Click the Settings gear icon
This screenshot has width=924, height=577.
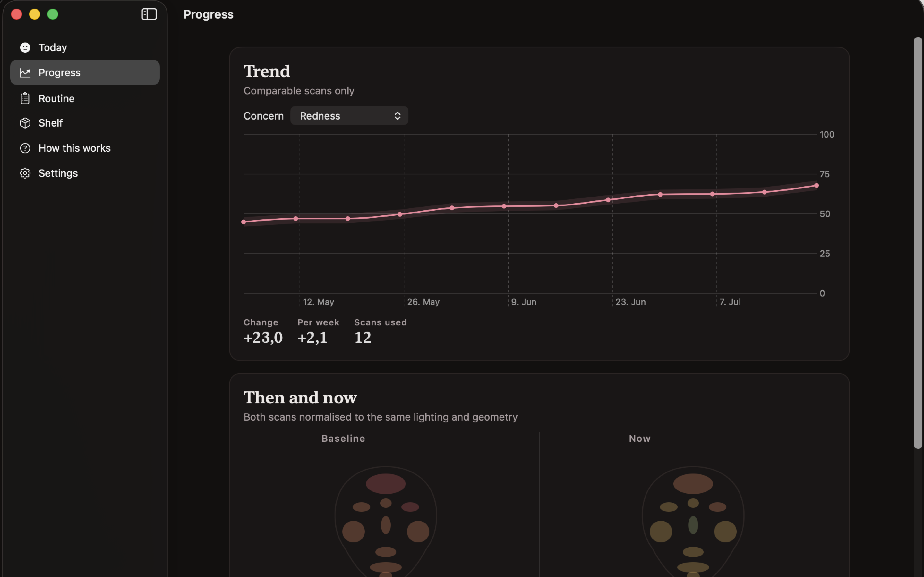[25, 173]
